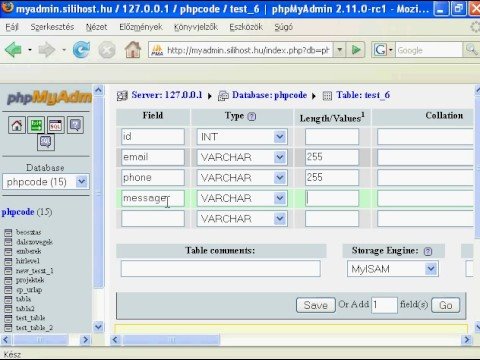Follow the Database: phpcode breadcrumb link

coord(269,95)
